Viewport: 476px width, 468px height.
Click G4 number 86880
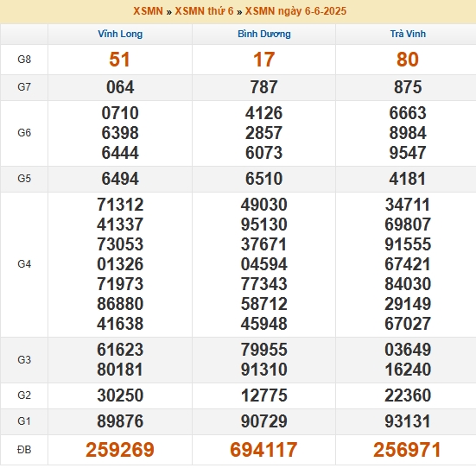[120, 304]
